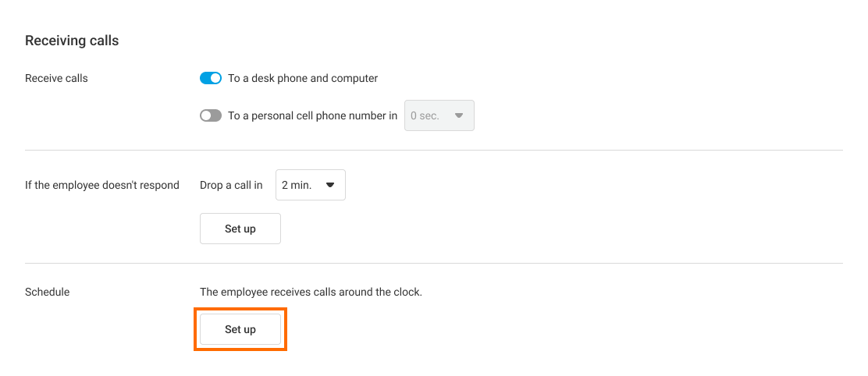The image size is (868, 376).
Task: Click "The employee receives calls around the clock" text
Action: pos(311,292)
